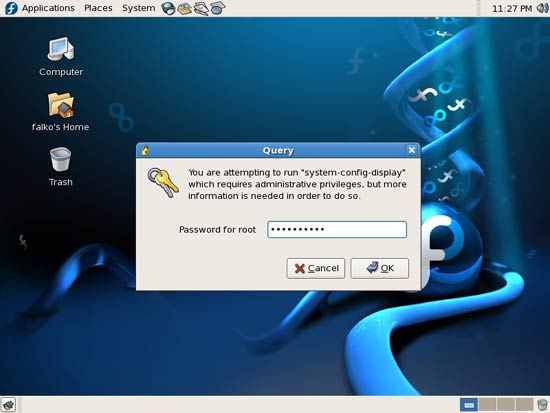Open the Applications menu
The image size is (550, 413).
(48, 8)
